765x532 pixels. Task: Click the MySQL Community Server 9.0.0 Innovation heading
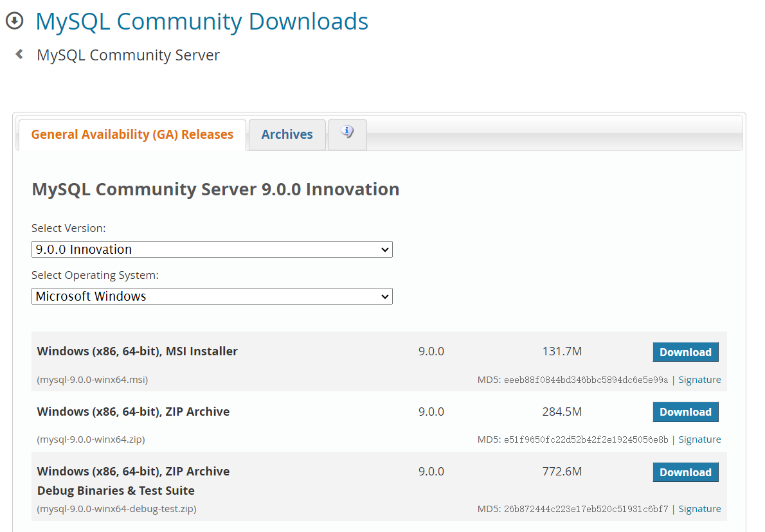[215, 189]
